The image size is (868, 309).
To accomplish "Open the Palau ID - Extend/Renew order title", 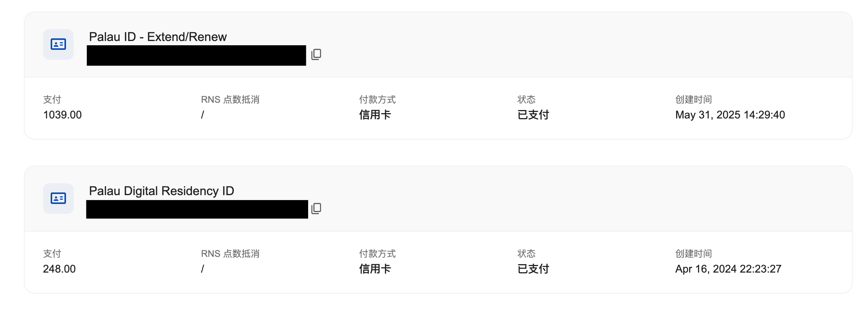I will 158,37.
